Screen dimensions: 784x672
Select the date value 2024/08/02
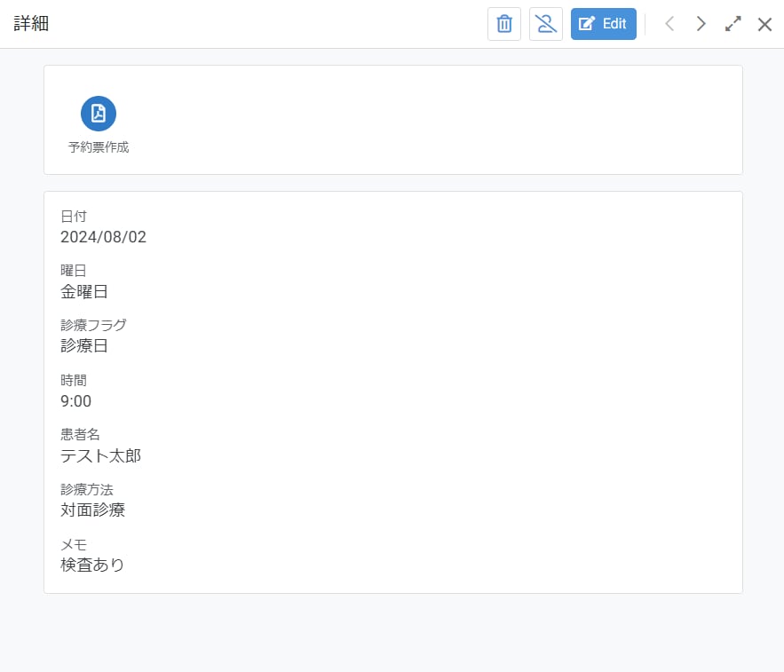pos(104,237)
